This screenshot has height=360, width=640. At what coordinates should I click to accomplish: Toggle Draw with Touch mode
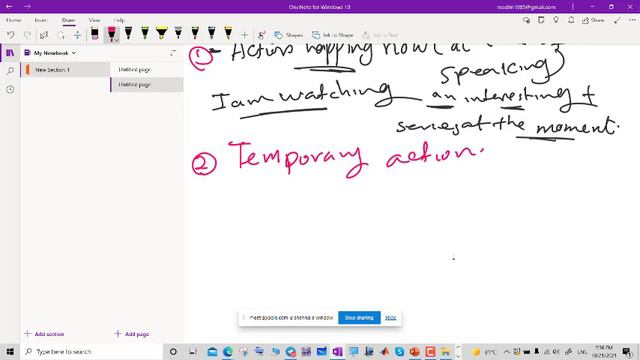click(x=262, y=35)
